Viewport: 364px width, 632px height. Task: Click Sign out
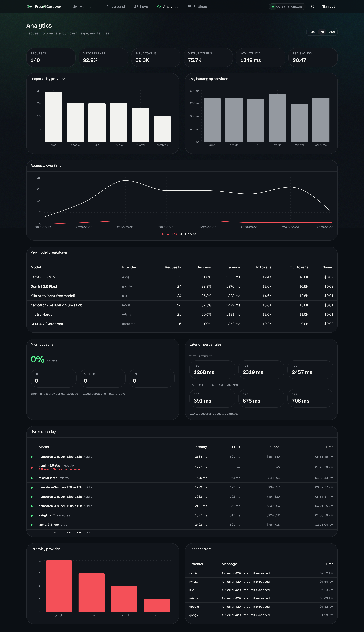tap(328, 6)
